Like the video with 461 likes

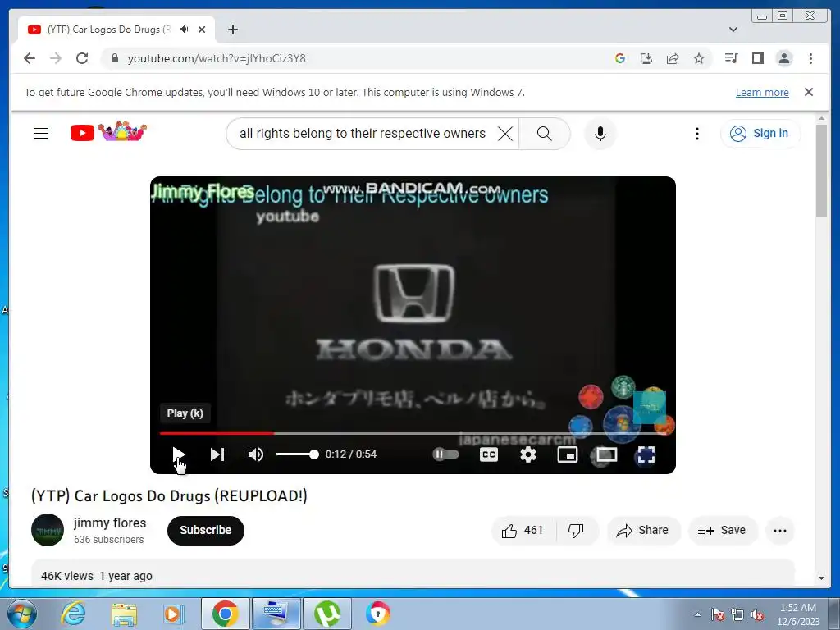(523, 531)
